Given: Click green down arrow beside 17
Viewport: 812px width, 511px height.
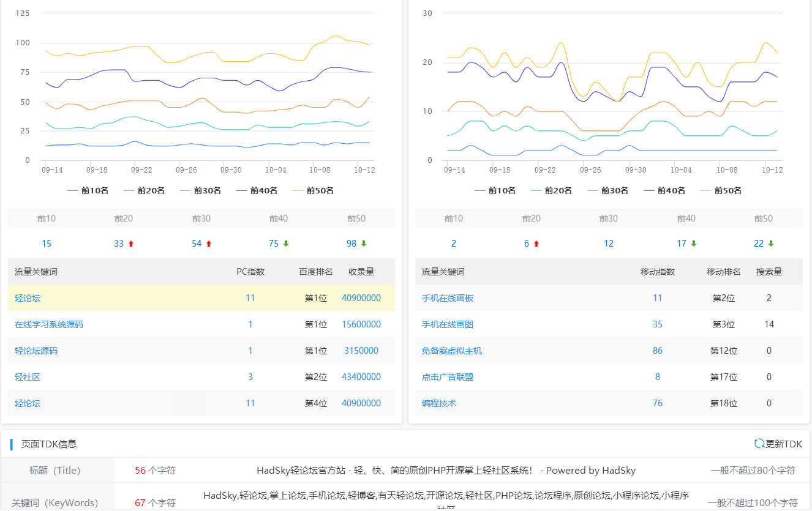Looking at the screenshot, I should [694, 244].
